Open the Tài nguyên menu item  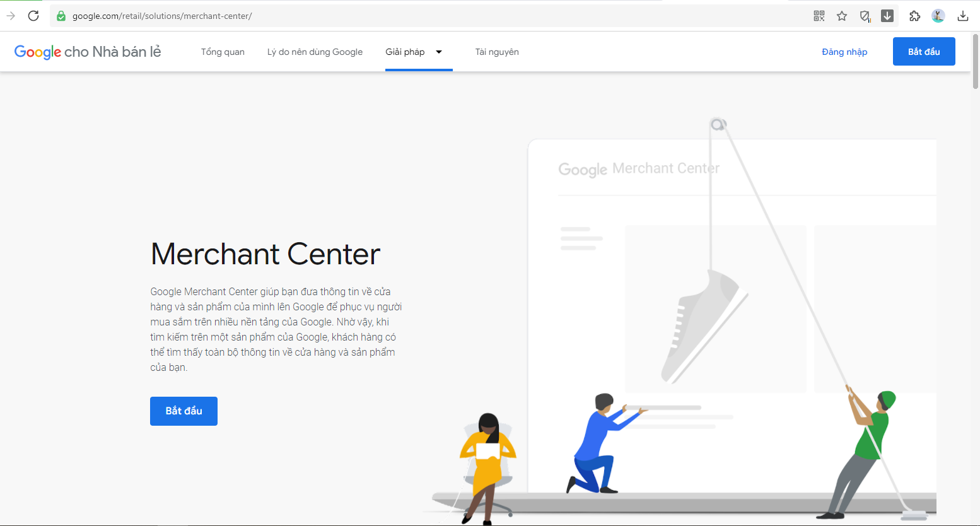click(x=497, y=52)
